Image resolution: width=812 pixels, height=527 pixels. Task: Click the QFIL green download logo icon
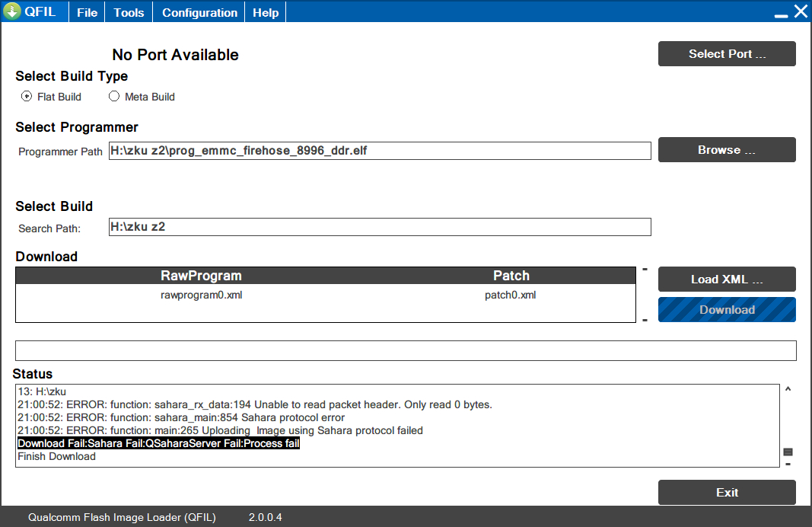(x=11, y=11)
